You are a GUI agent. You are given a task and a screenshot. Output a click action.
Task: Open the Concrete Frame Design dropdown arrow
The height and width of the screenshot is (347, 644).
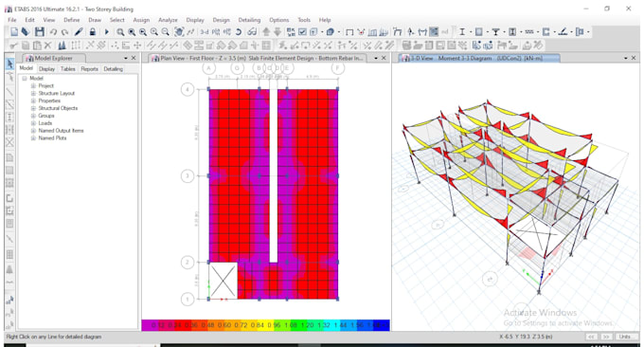(487, 32)
